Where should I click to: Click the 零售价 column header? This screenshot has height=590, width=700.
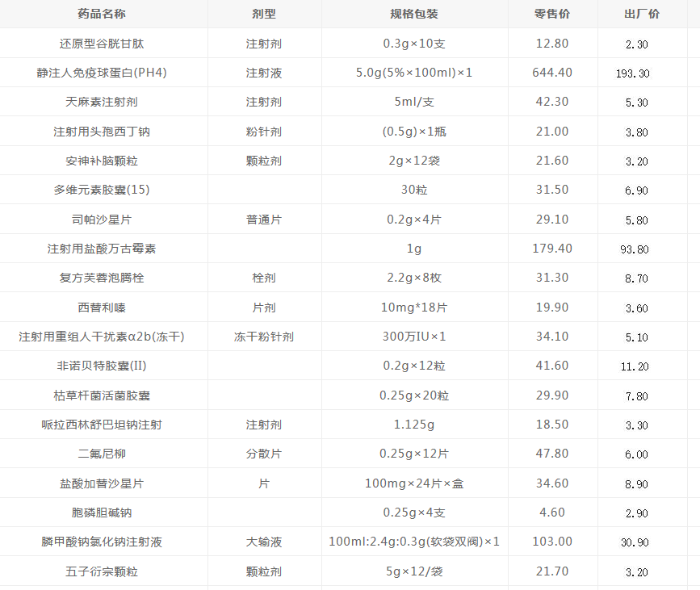point(552,14)
